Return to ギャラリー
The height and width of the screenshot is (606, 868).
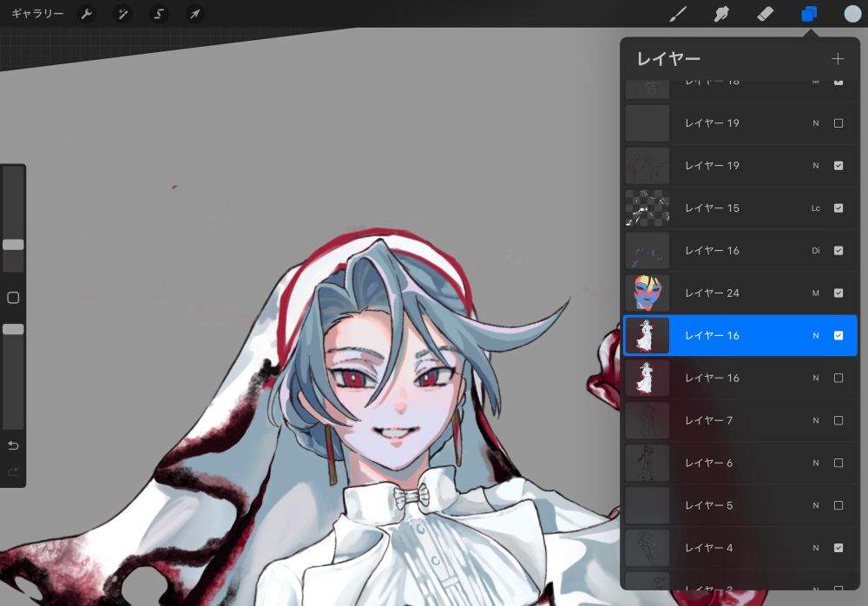[x=37, y=13]
